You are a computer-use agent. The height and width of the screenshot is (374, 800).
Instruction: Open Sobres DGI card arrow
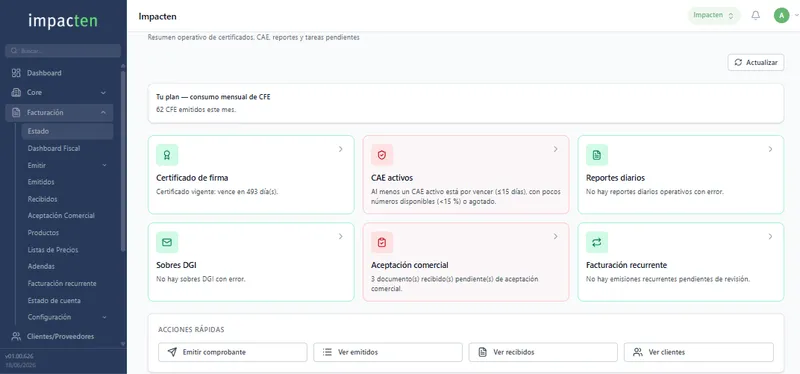[x=341, y=236]
